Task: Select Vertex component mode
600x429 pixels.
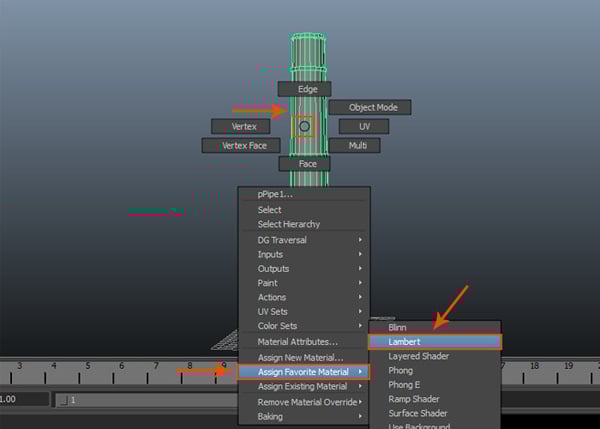Action: point(243,127)
